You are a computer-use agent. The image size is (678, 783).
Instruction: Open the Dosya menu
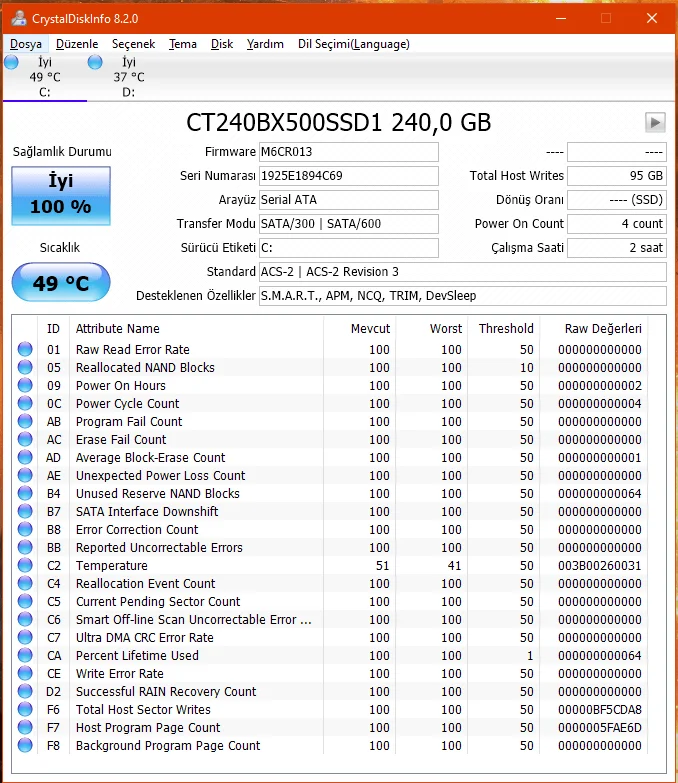(26, 44)
